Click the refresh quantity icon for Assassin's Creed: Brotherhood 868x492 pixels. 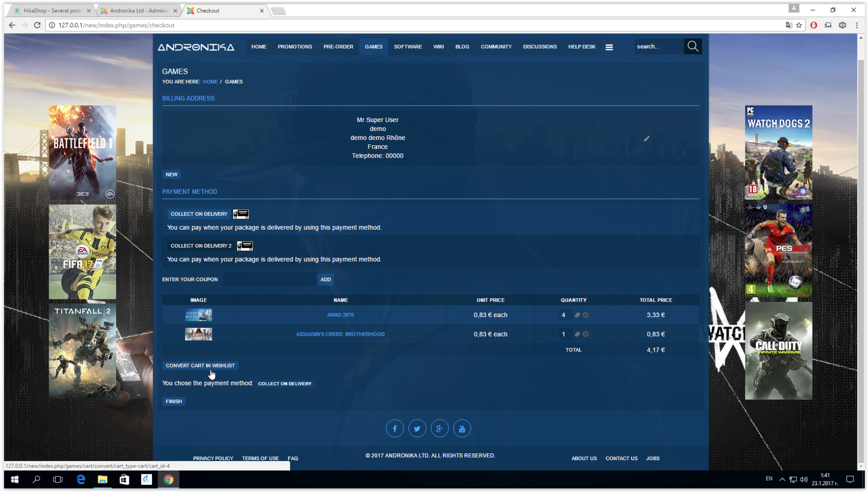pos(577,334)
